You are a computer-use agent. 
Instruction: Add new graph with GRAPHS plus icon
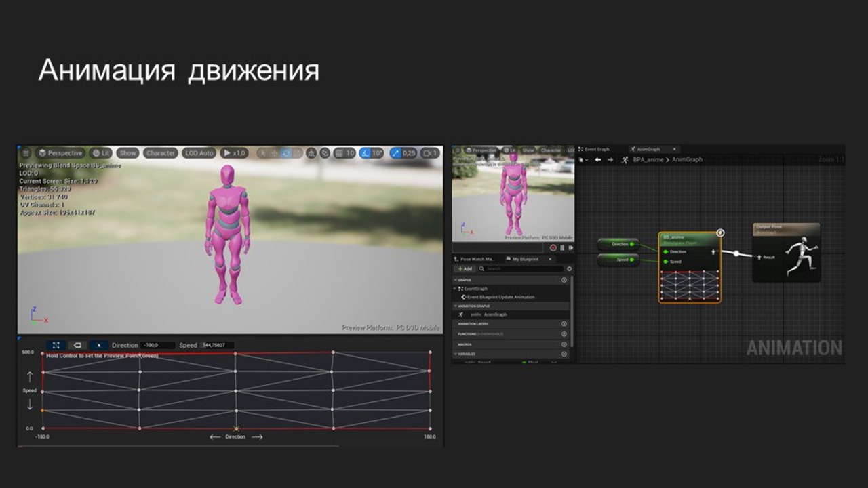click(x=564, y=280)
